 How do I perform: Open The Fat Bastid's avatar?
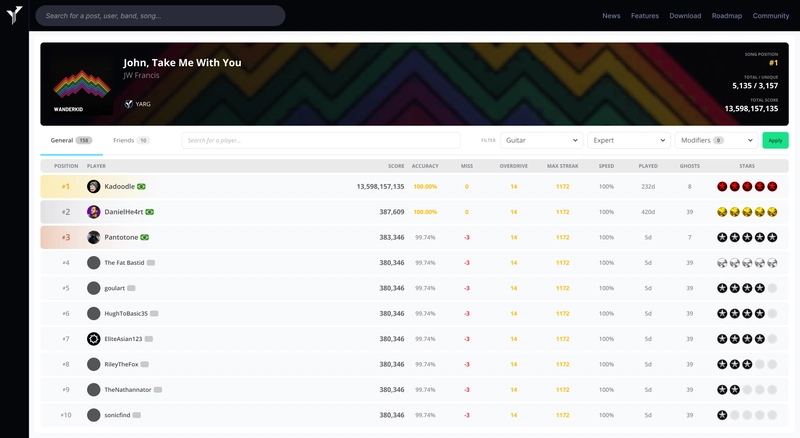pos(93,262)
